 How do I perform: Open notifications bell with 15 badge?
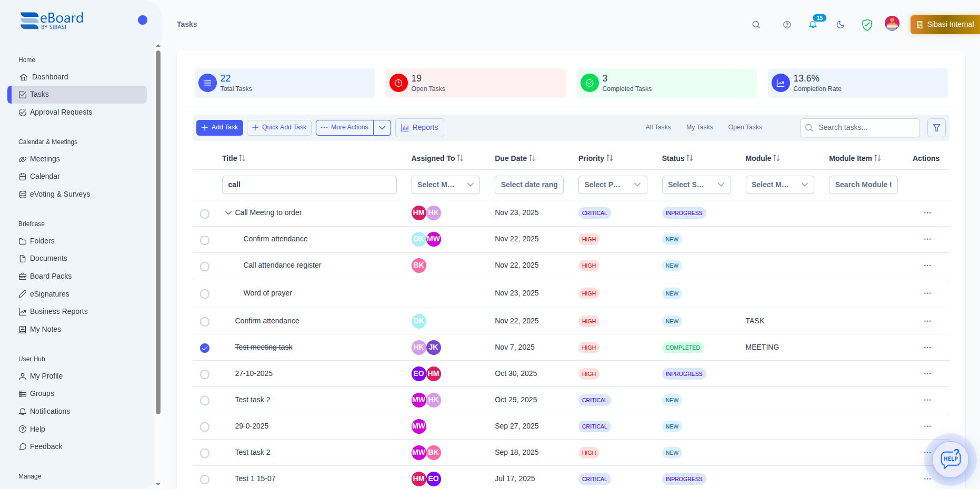click(x=813, y=24)
